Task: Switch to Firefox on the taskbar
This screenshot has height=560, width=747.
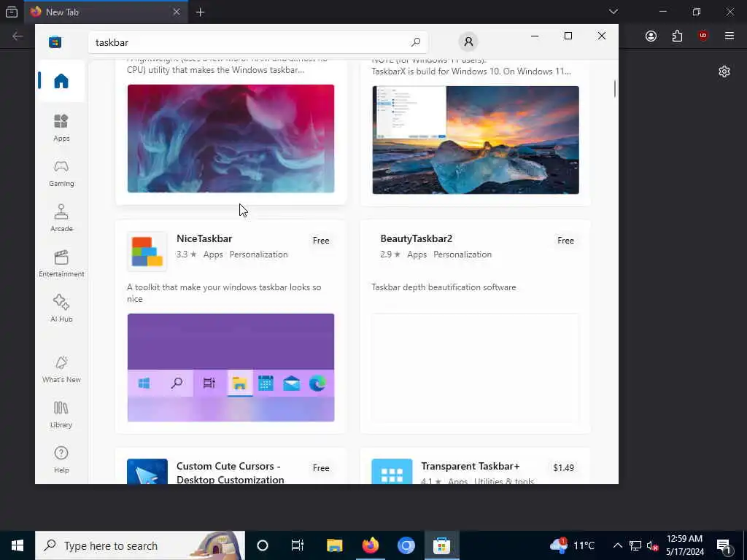Action: pos(370,545)
